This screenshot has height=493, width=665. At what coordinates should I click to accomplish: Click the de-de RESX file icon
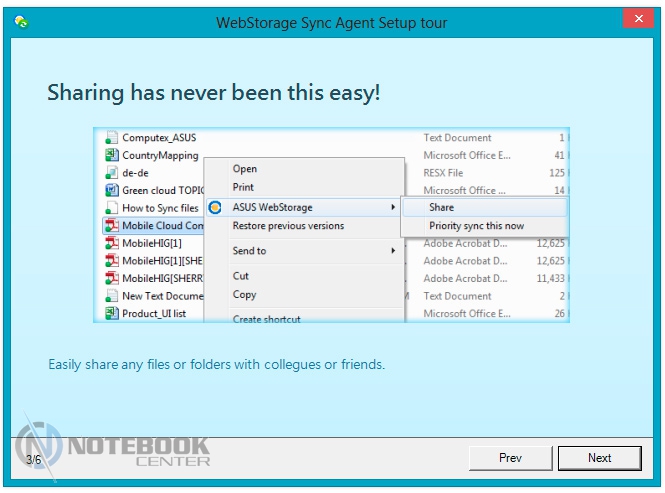112,173
